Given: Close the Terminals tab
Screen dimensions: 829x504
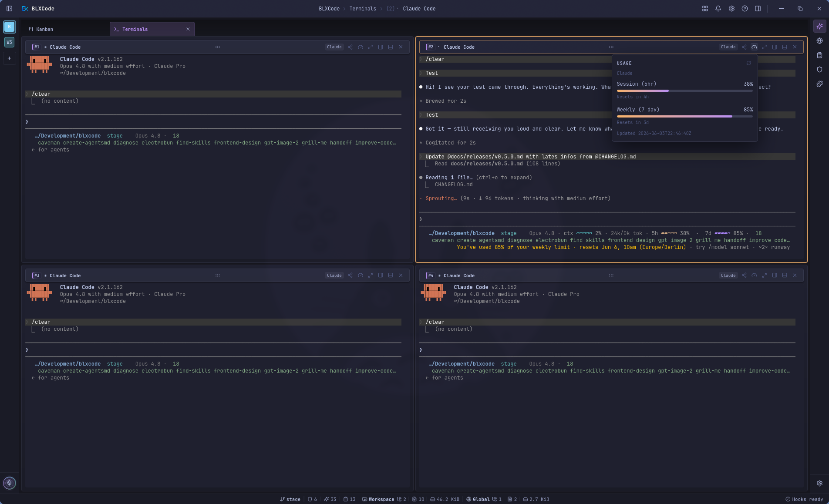Looking at the screenshot, I should coord(188,29).
